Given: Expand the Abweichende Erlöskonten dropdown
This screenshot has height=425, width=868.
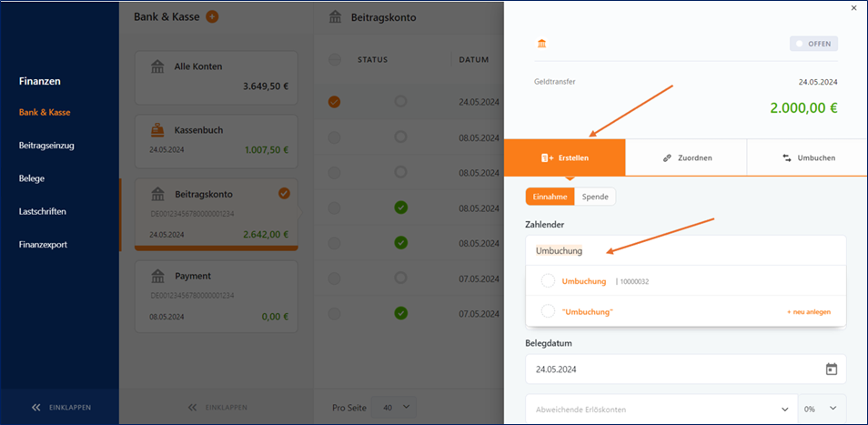Looking at the screenshot, I should pos(661,410).
